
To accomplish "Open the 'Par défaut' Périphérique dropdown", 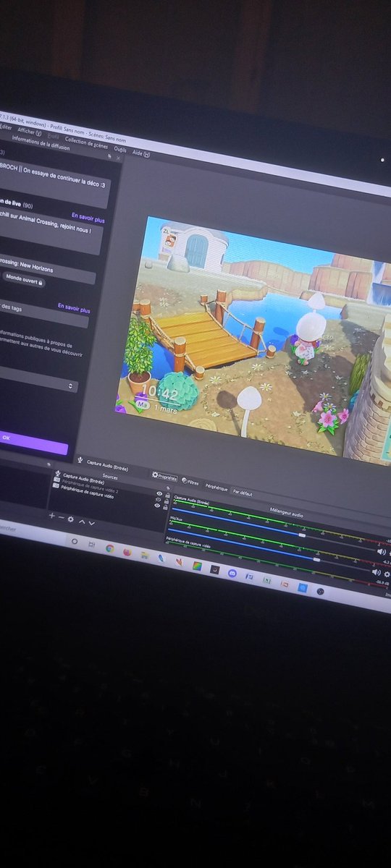I will pyautogui.click(x=242, y=492).
